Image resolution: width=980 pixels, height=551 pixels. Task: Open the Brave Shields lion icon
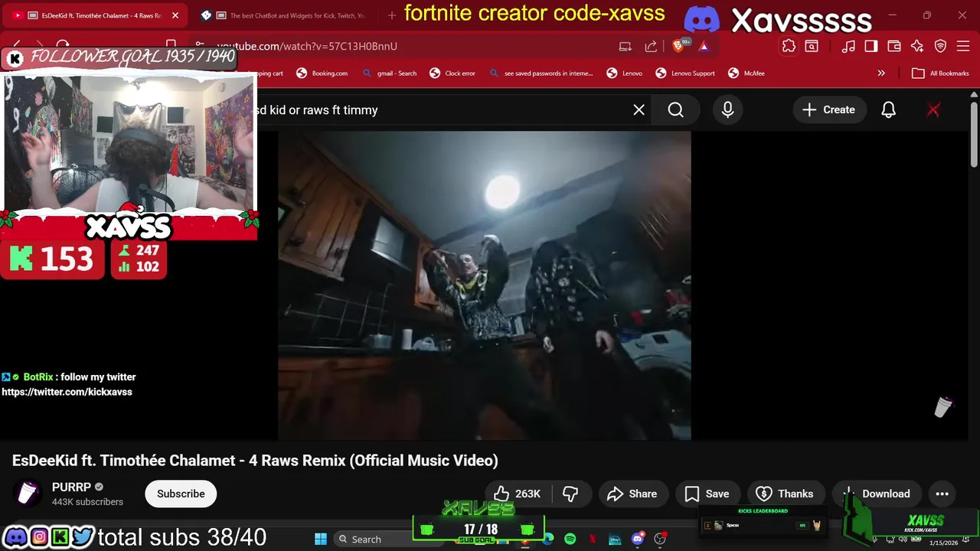pos(678,46)
